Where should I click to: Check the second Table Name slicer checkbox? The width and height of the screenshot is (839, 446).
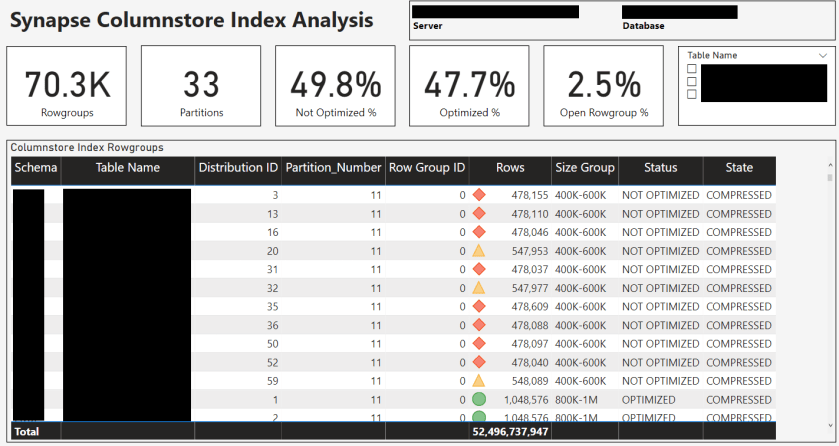click(x=691, y=82)
